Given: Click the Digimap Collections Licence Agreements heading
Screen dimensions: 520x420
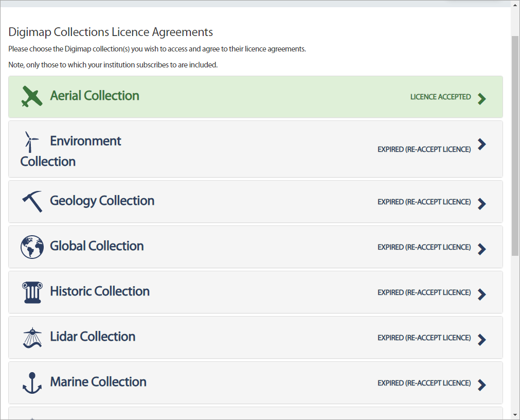Looking at the screenshot, I should pos(111,32).
